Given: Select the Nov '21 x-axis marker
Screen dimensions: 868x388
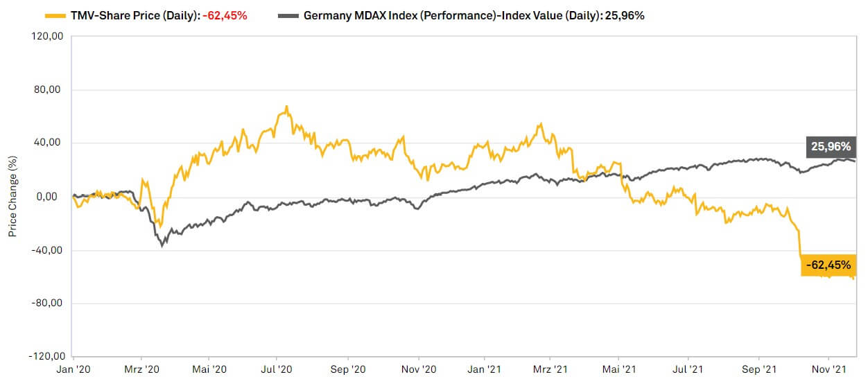Looking at the screenshot, I should [830, 371].
